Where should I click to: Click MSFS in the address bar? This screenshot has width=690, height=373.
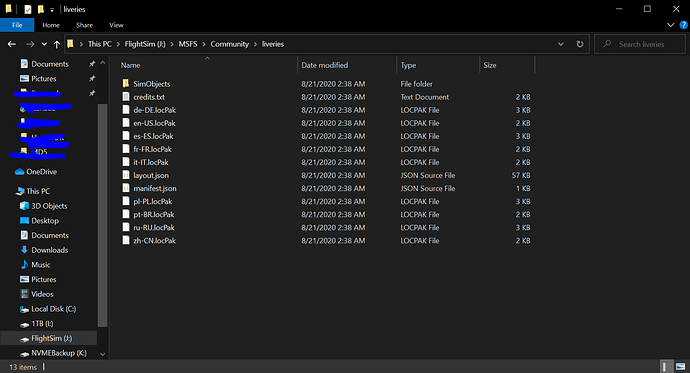188,44
